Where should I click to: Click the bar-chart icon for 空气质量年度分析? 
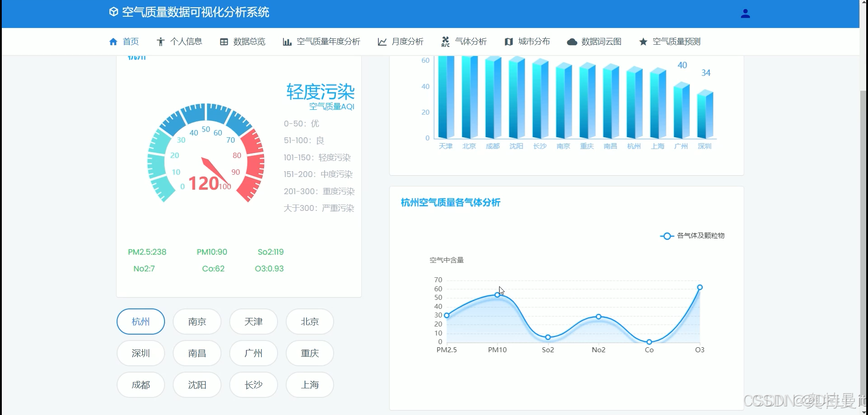coord(288,42)
